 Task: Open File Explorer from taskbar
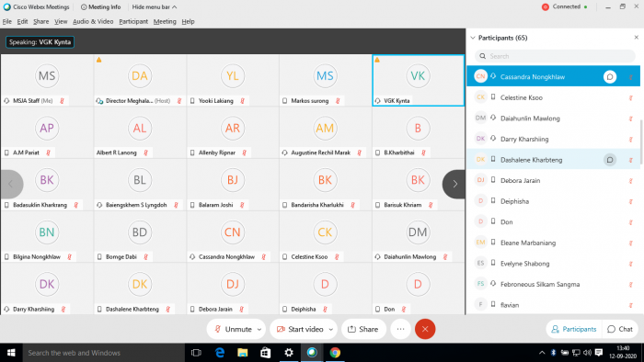coord(243,353)
